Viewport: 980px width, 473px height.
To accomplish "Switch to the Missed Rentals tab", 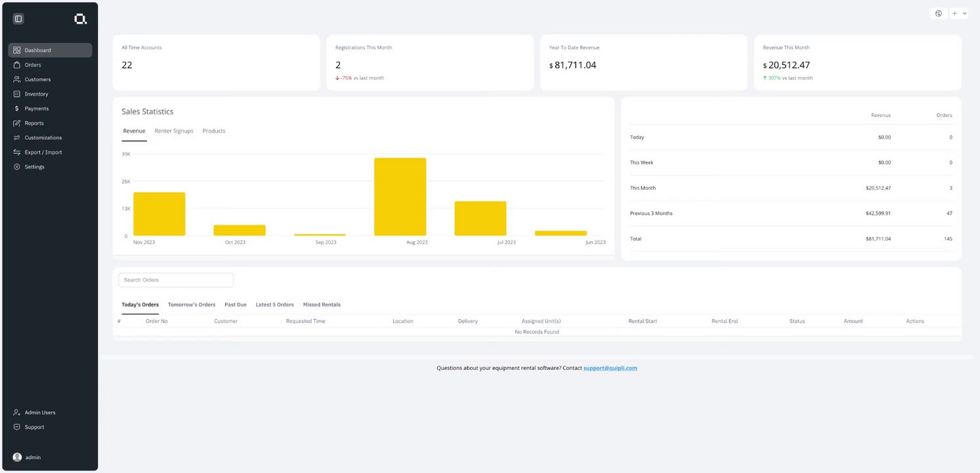I will 322,305.
